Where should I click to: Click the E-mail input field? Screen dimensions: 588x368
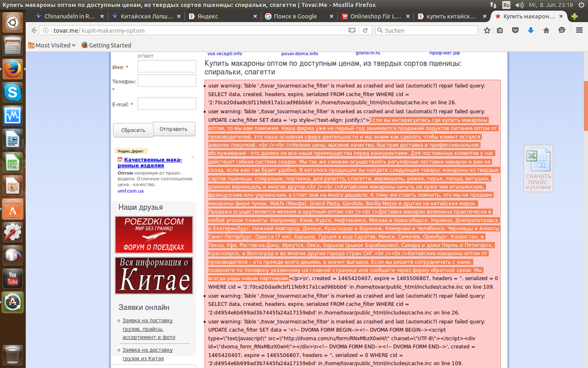point(167,103)
